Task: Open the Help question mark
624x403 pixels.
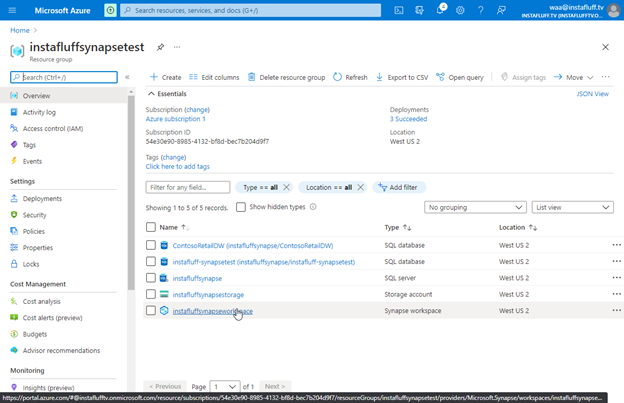Action: [481, 10]
